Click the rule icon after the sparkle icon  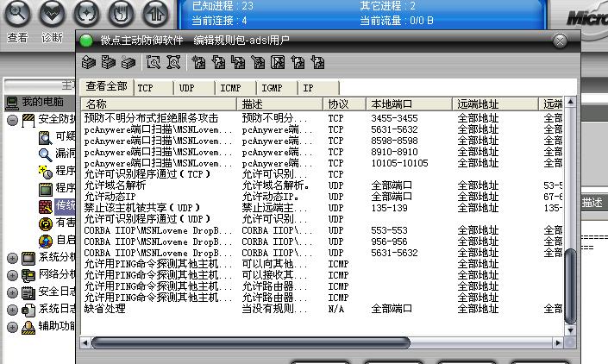(x=219, y=62)
